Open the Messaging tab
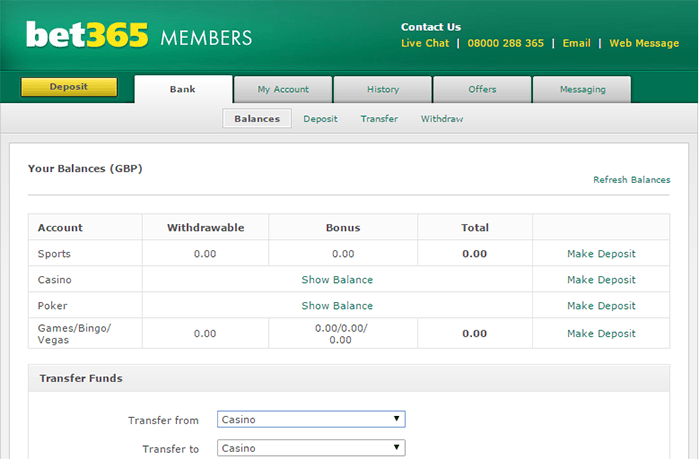699x459 pixels. tap(582, 90)
